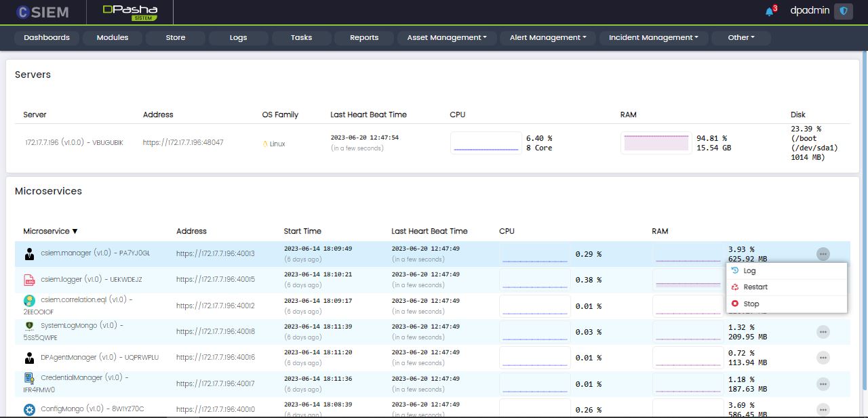Select Restart from the context menu
868x418 pixels.
pyautogui.click(x=755, y=287)
